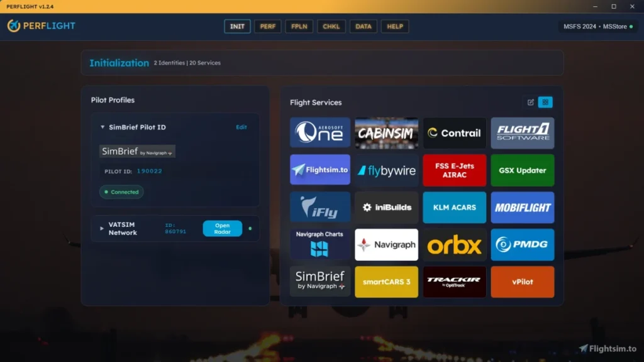644x362 pixels.
Task: Open the Navigraph Charts tile
Action: 320,244
